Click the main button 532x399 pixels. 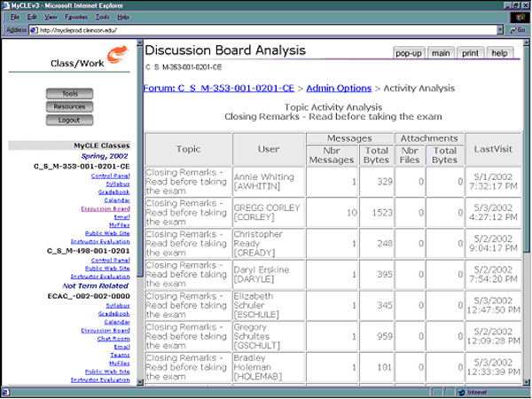click(441, 53)
